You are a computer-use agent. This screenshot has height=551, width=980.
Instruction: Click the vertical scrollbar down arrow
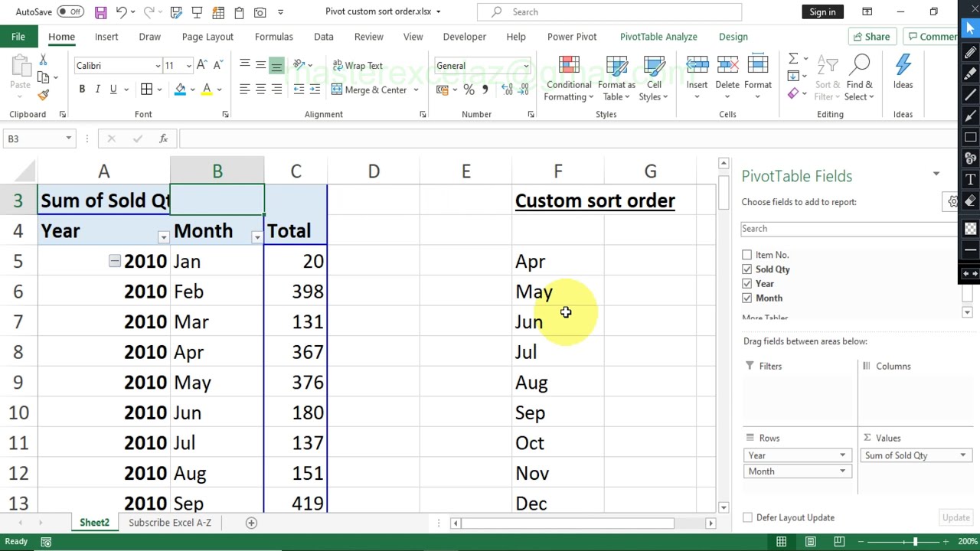pyautogui.click(x=724, y=507)
